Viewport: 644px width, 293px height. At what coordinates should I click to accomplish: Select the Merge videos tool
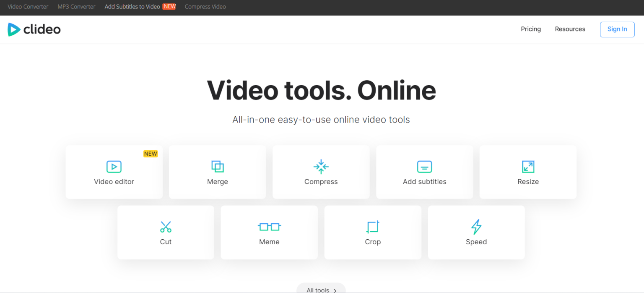[x=217, y=172]
